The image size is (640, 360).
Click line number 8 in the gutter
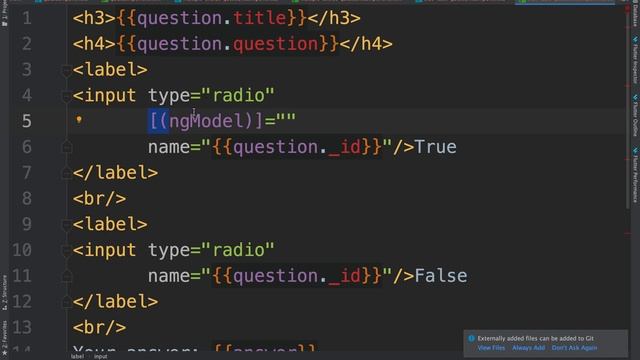tap(27, 199)
